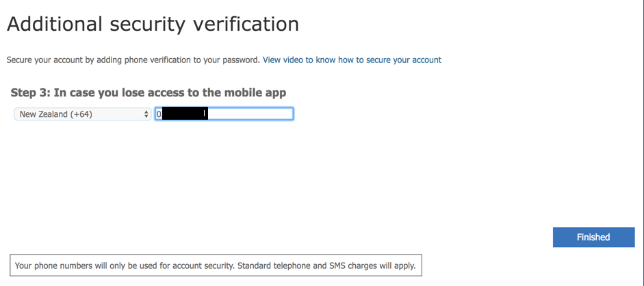This screenshot has width=644, height=286.
Task: Click the blacked-out part of phone number
Action: [x=182, y=114]
